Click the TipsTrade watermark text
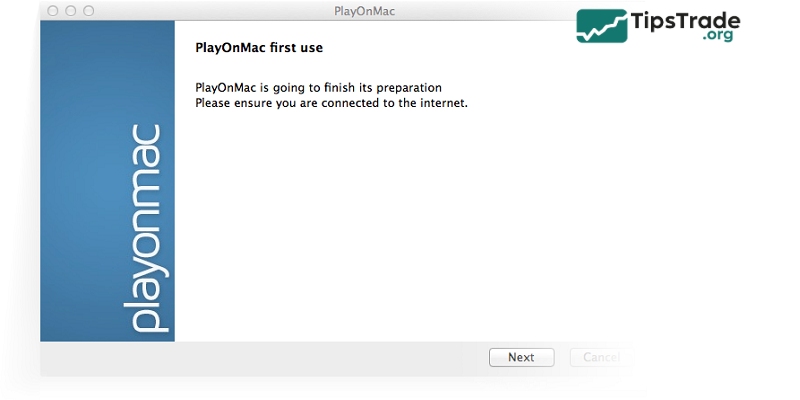This screenshot has height=400, width=800. 684,20
